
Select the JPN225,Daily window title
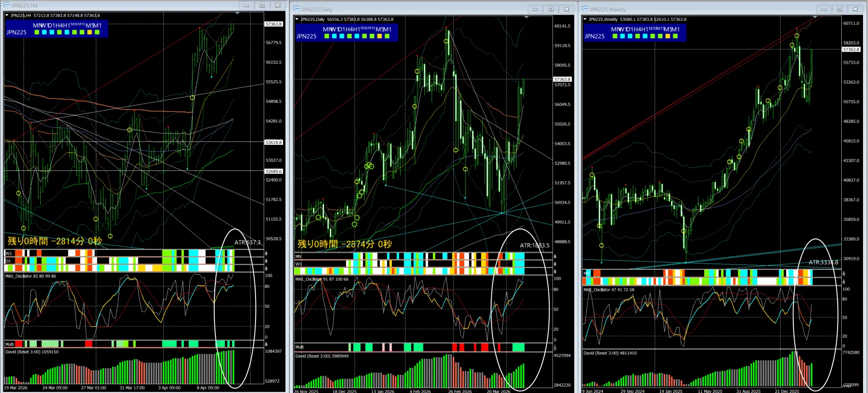click(x=317, y=10)
